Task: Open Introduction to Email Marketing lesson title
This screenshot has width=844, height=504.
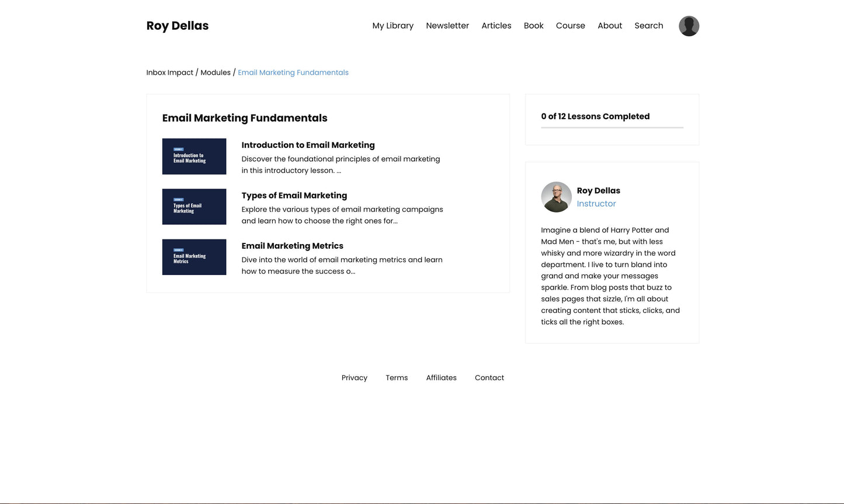Action: (308, 145)
